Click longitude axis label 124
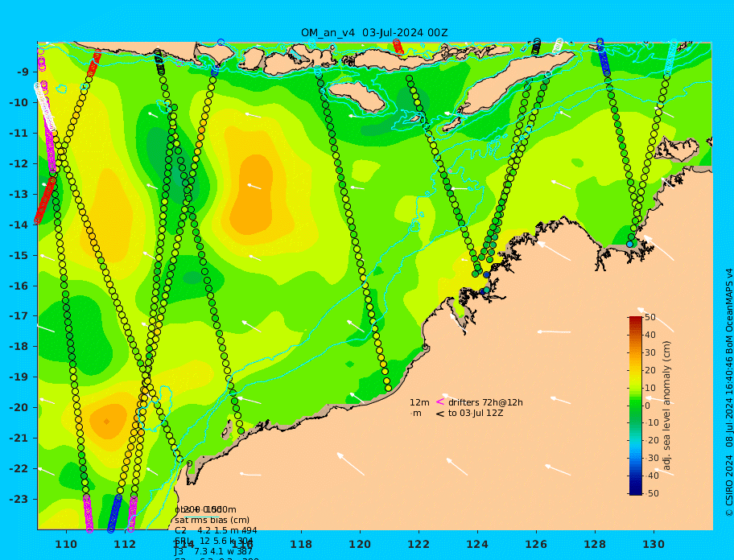Image resolution: width=734 pixels, height=560 pixels. [477, 544]
